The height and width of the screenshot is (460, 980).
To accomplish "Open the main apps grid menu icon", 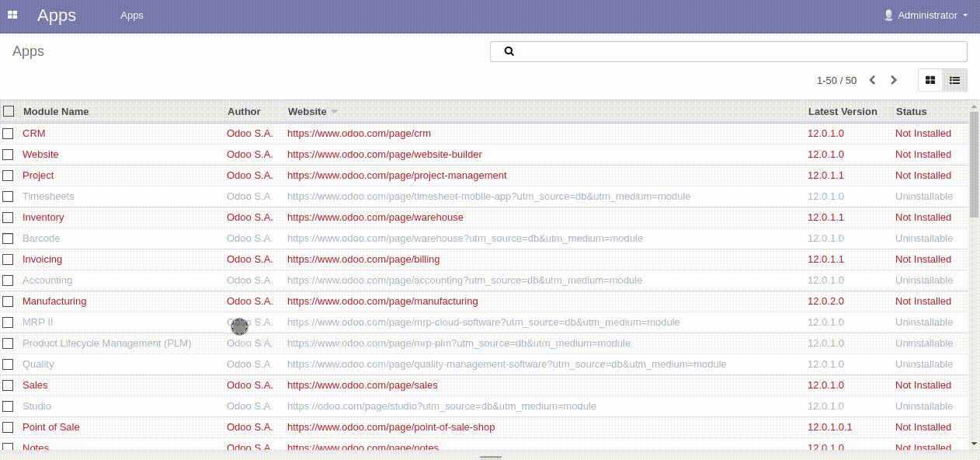I will (x=12, y=16).
